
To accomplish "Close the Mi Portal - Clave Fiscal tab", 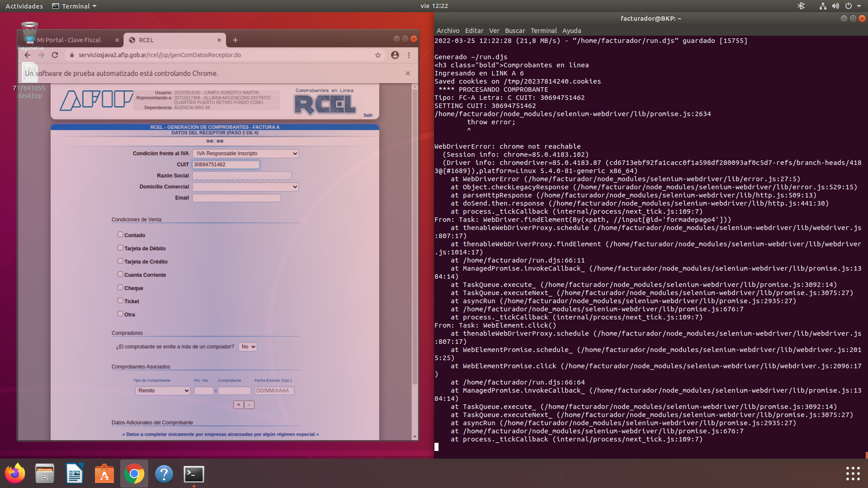I will click(x=117, y=40).
